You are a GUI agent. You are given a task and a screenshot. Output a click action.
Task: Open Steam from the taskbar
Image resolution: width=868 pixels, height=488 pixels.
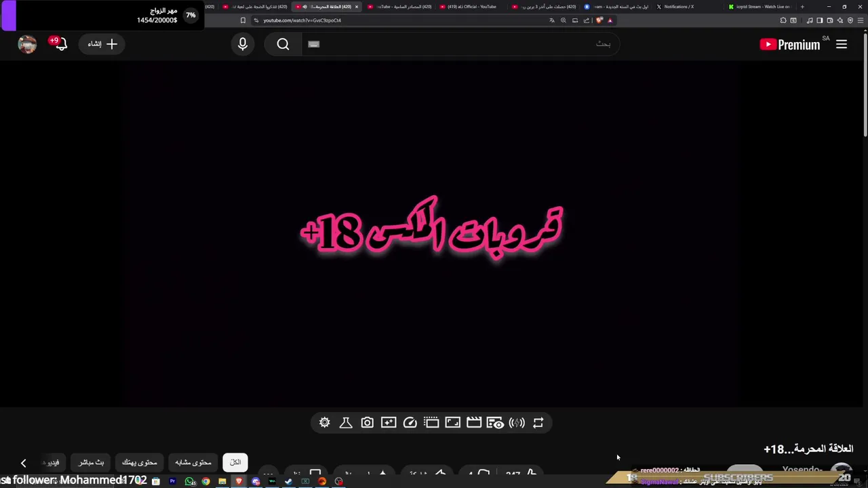pos(288,481)
